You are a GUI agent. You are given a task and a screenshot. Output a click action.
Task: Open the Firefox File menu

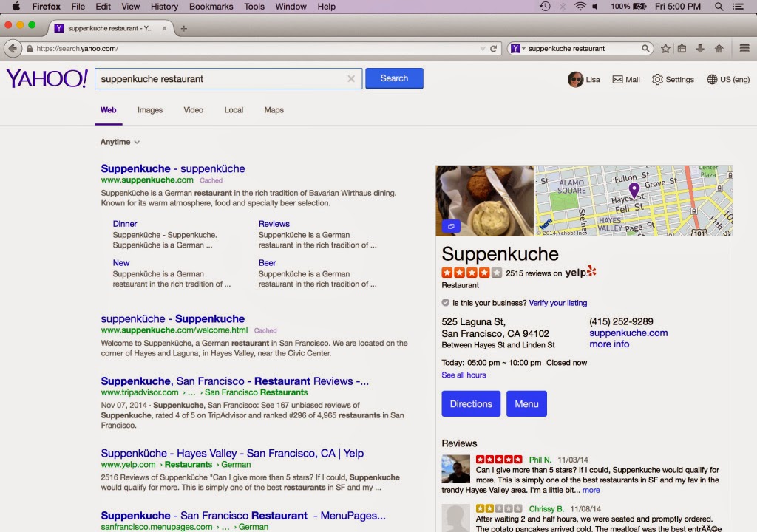78,6
